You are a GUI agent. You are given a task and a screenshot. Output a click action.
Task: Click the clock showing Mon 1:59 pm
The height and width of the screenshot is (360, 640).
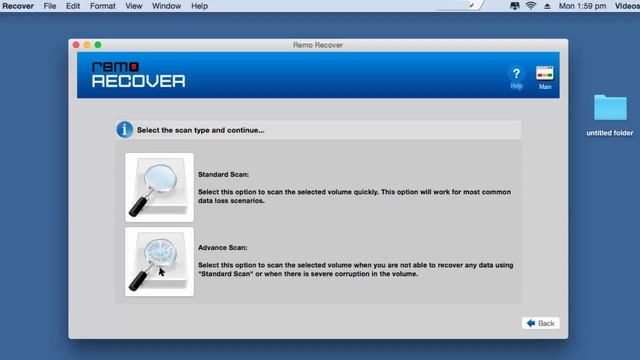pos(582,6)
